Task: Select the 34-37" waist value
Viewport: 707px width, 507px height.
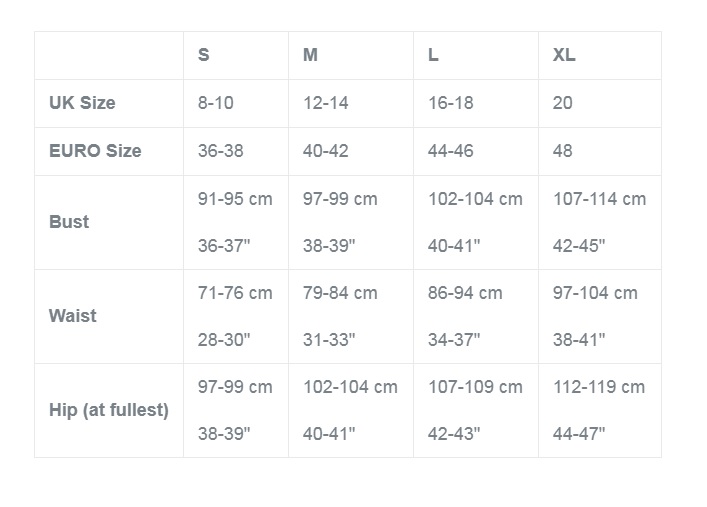Action: pos(454,340)
